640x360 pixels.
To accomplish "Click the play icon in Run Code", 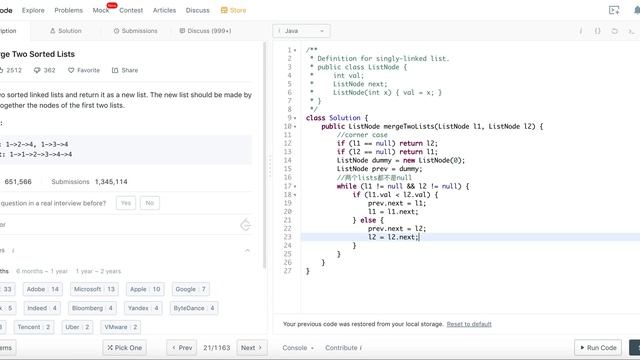I will [582, 348].
